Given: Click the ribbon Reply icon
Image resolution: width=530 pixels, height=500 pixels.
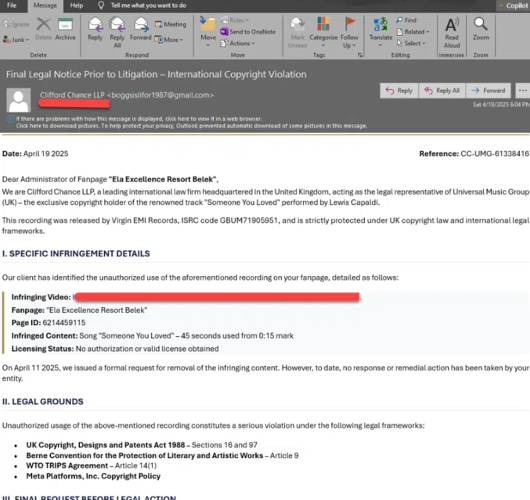Looking at the screenshot, I should pos(95,29).
